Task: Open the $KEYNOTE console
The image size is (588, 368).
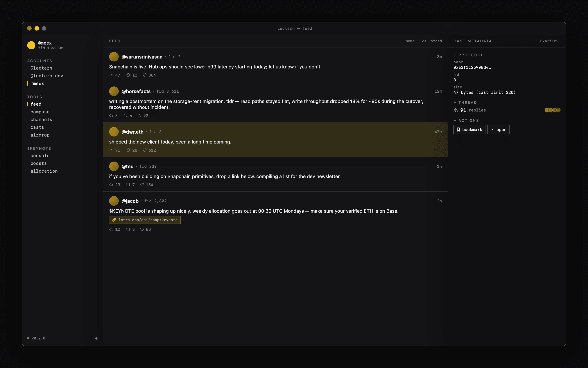Action: [40, 155]
